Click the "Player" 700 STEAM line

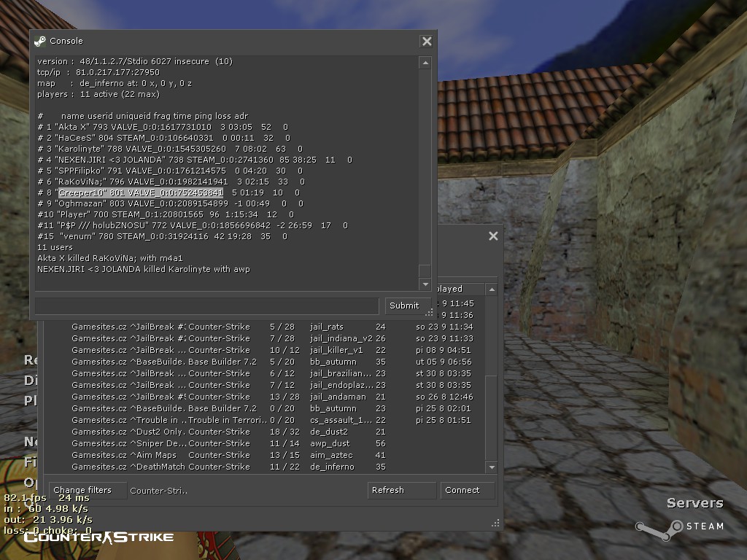[x=166, y=215]
